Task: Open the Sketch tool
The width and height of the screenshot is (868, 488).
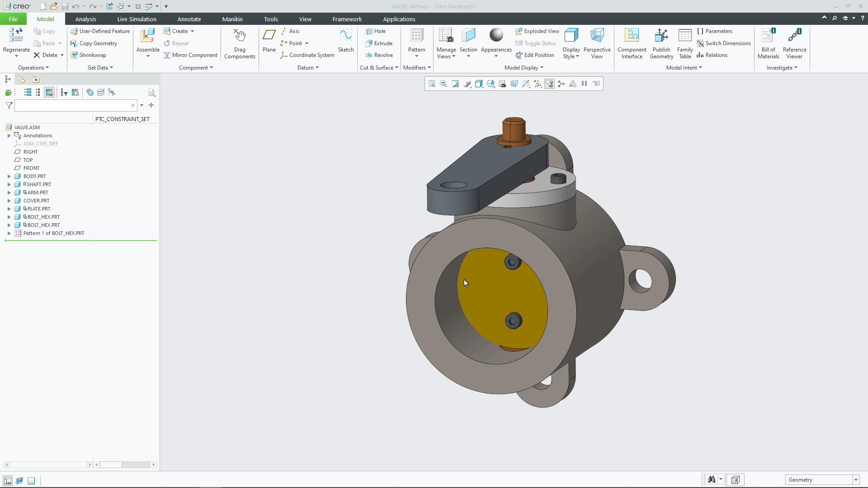Action: (345, 41)
